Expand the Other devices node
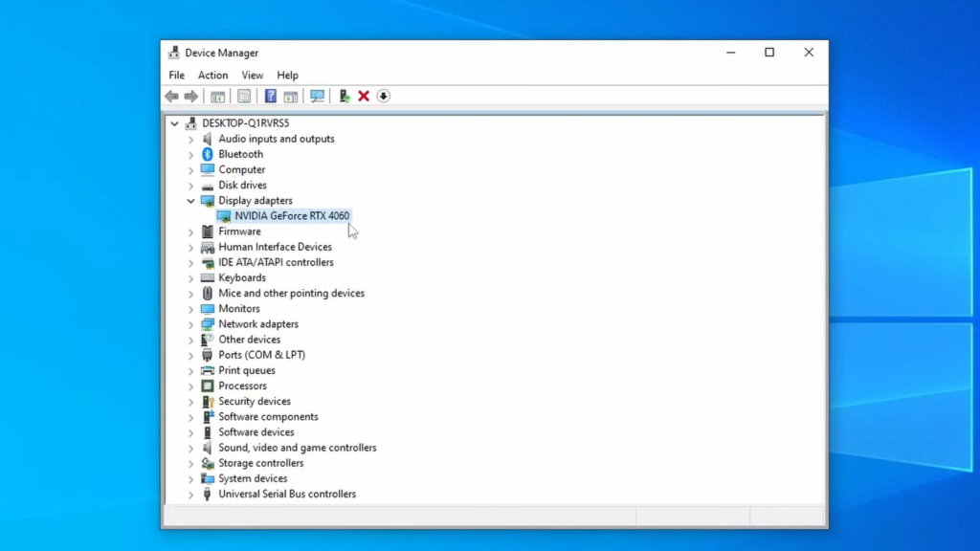Screen dimensions: 980x551 point(190,341)
